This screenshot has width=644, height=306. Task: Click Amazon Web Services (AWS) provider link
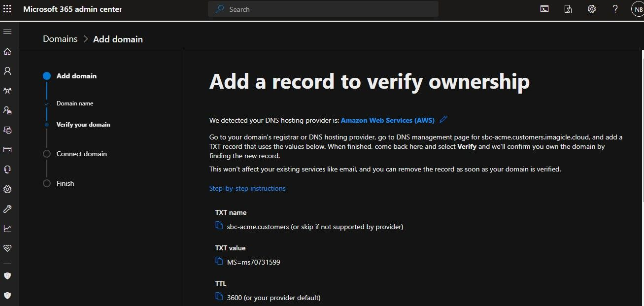click(x=387, y=120)
